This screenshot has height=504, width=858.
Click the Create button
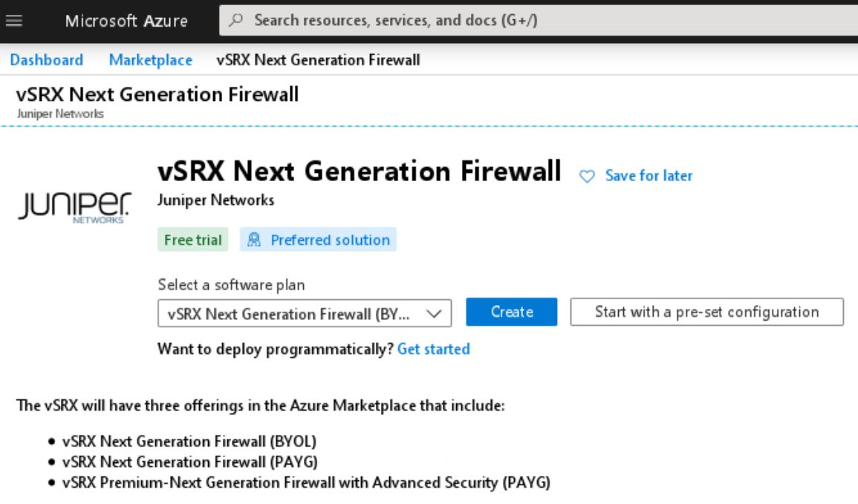click(512, 312)
